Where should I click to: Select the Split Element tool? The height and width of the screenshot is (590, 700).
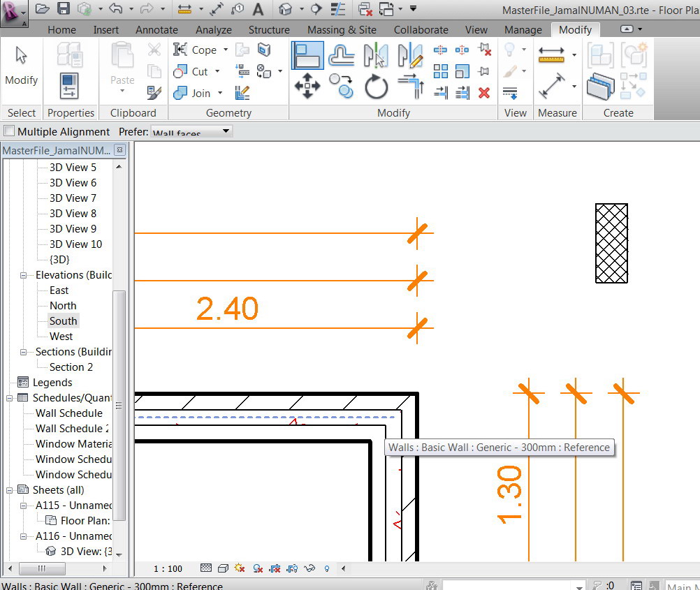coord(441,50)
